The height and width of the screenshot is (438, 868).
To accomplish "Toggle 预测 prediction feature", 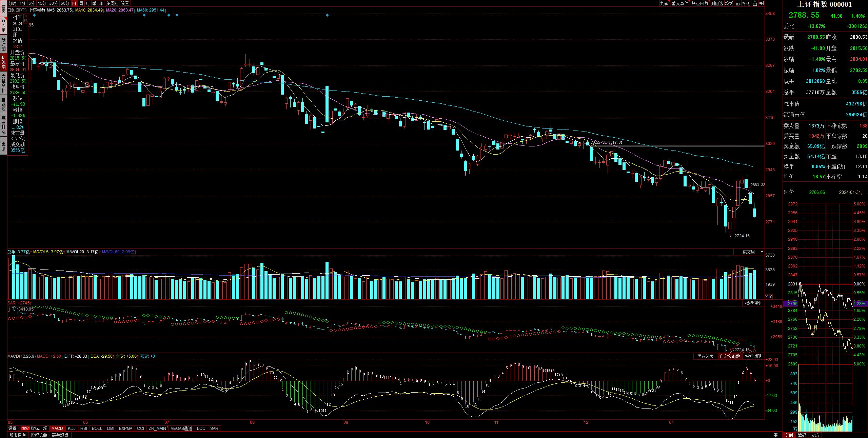I will coord(746,3).
